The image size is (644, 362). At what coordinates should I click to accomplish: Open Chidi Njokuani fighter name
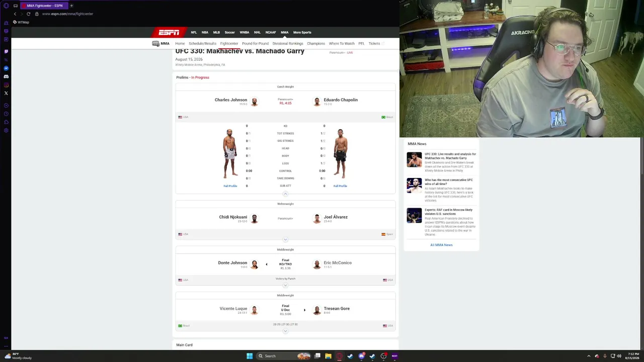coord(233,217)
